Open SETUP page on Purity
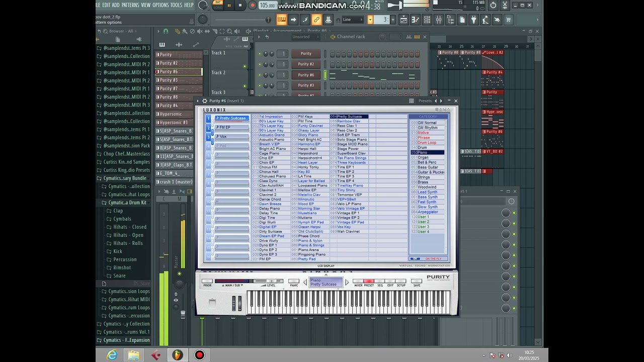 point(401,282)
